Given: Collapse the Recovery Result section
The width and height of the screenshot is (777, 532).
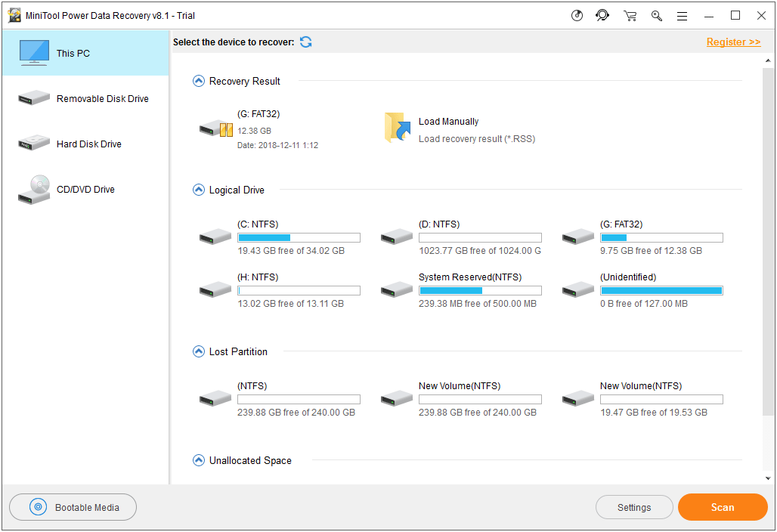Looking at the screenshot, I should (x=199, y=81).
